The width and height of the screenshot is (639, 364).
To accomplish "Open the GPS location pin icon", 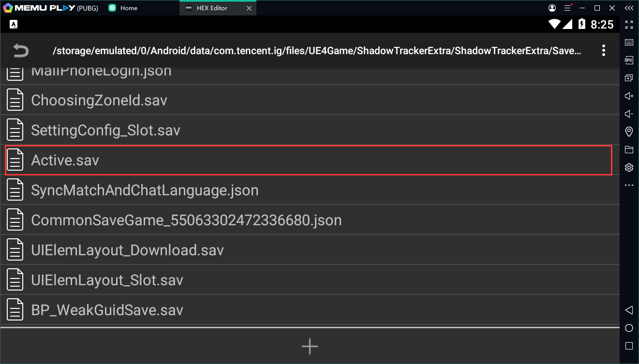I will tap(629, 131).
